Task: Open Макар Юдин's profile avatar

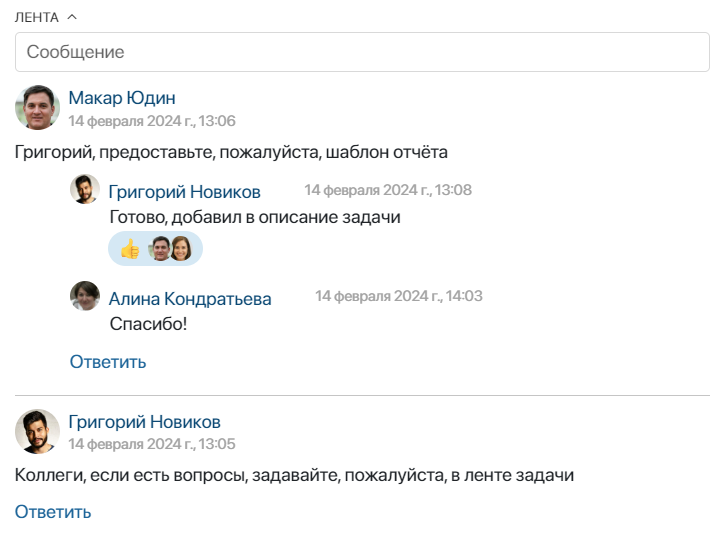Action: click(x=38, y=107)
